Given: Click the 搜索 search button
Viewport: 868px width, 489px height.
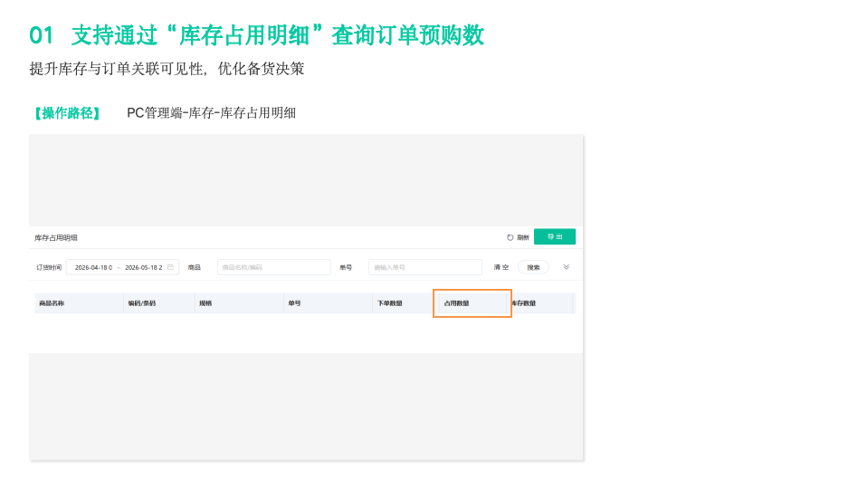Looking at the screenshot, I should coord(533,267).
